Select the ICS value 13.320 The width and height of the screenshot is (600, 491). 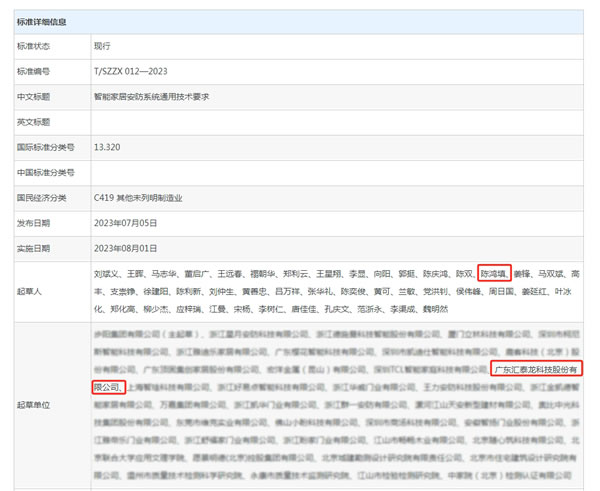click(107, 147)
